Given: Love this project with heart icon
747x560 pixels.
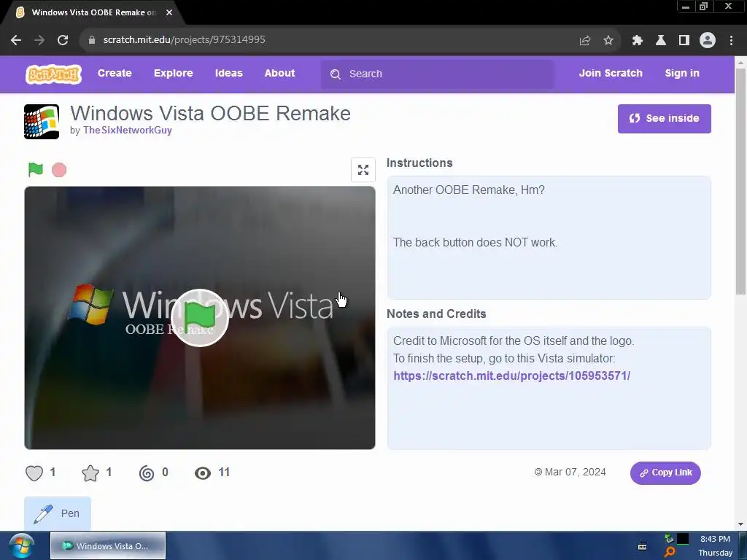Looking at the screenshot, I should [x=34, y=472].
